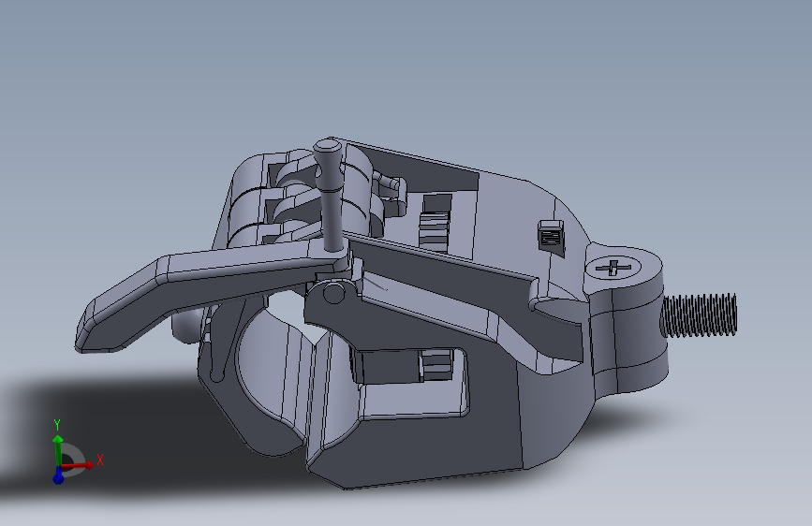The height and width of the screenshot is (526, 812).
Task: Select the Phillips screw head on the clamp
Action: tap(613, 268)
